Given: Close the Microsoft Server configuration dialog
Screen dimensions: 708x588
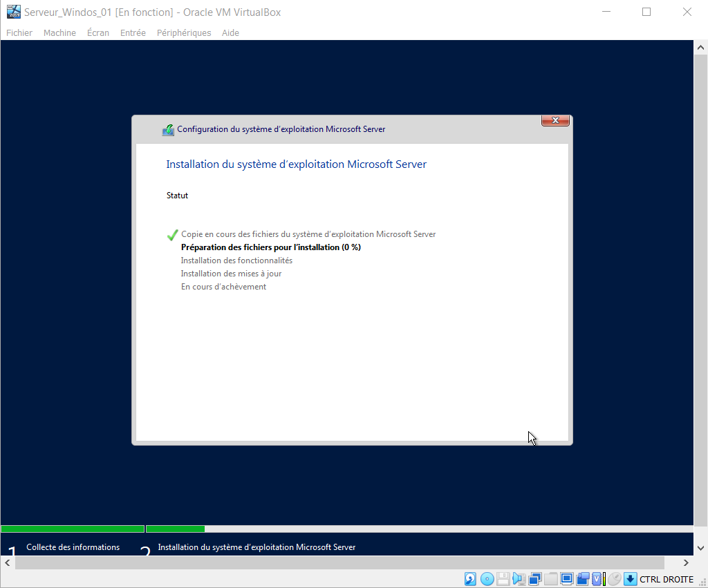Looking at the screenshot, I should 555,121.
